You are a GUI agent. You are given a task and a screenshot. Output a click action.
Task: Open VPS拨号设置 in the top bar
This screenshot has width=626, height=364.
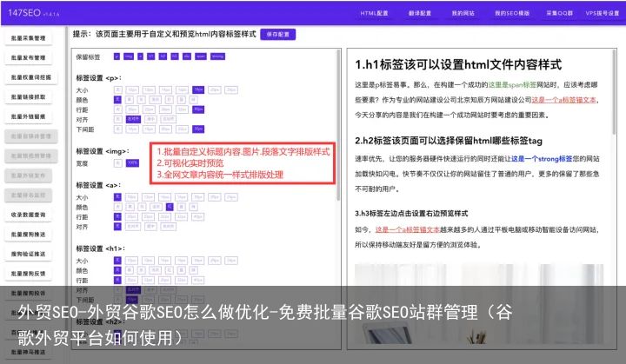coord(602,13)
